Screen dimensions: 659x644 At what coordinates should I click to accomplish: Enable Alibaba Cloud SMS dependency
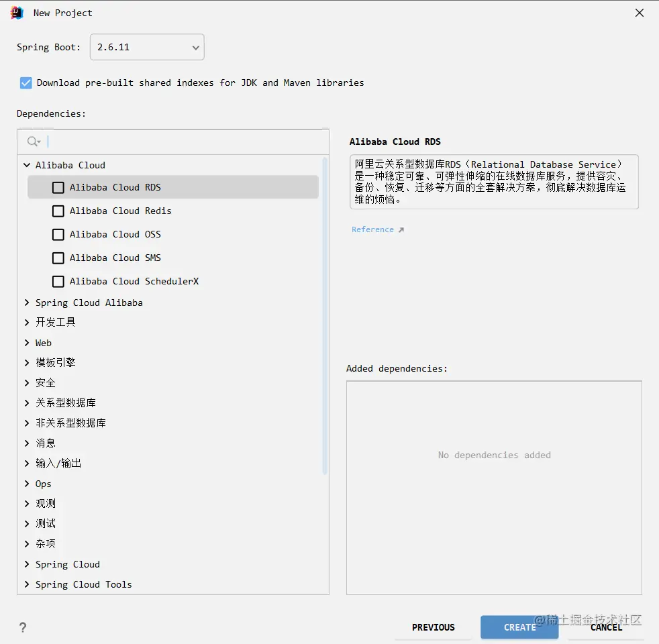pyautogui.click(x=58, y=258)
